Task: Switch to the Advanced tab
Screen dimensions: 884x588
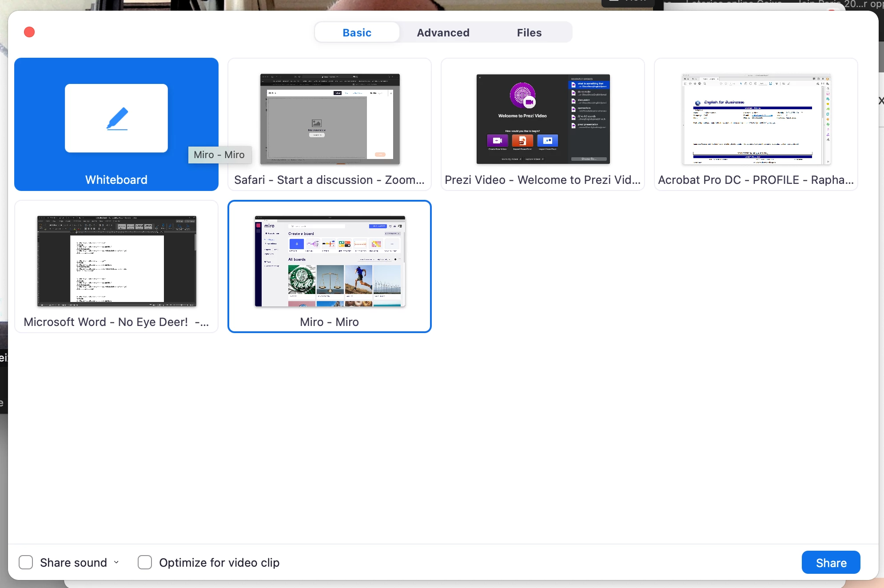Action: point(443,32)
